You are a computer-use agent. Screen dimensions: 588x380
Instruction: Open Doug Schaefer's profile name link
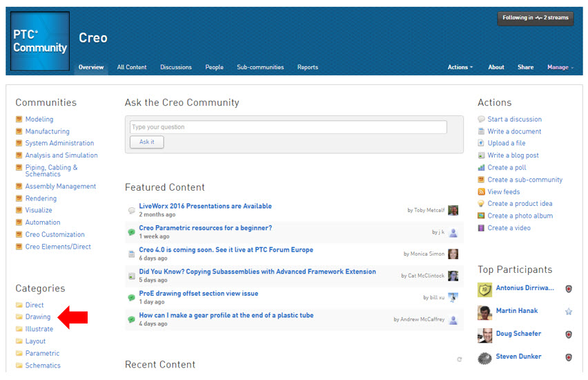[518, 334]
